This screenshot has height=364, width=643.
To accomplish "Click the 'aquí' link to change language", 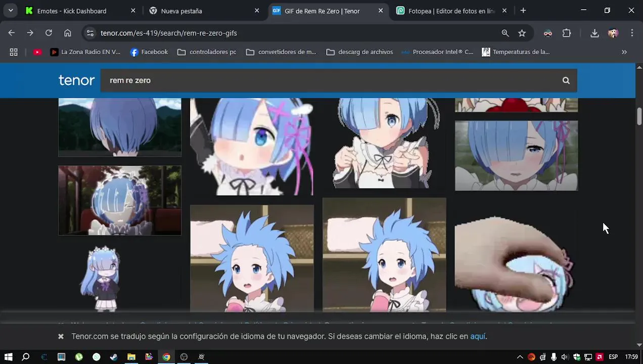I will pyautogui.click(x=478, y=336).
